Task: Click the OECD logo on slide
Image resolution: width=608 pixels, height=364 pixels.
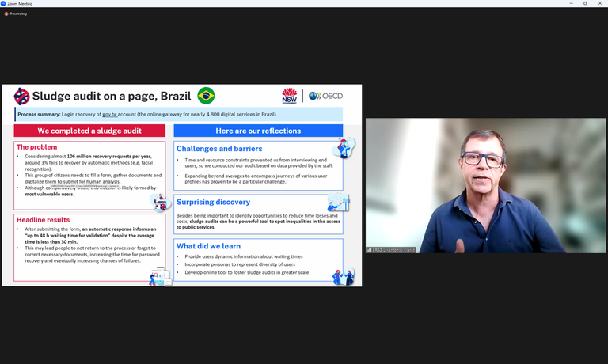Action: [325, 96]
